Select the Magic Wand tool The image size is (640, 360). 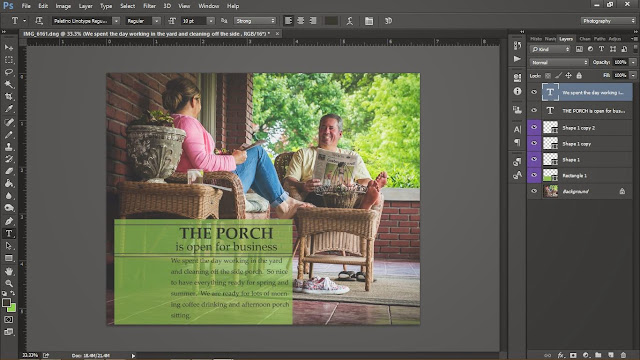pyautogui.click(x=9, y=84)
